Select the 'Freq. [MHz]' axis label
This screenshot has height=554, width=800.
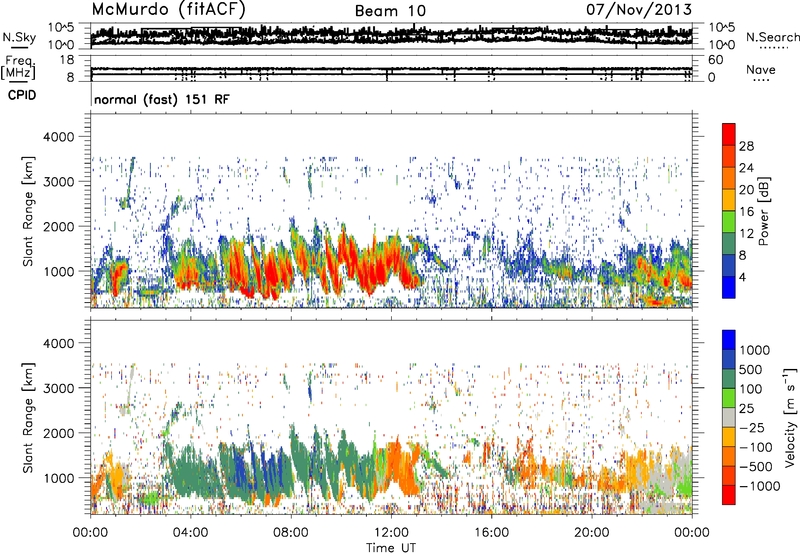18,68
